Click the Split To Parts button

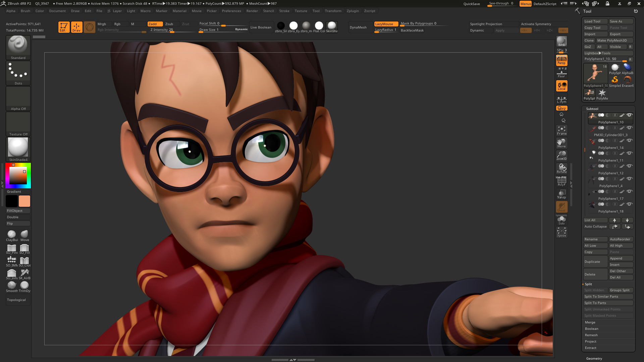(608, 303)
